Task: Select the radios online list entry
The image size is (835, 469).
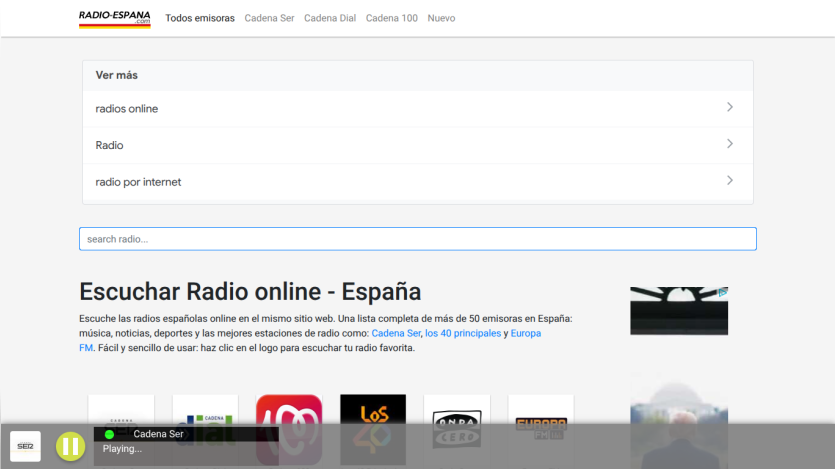Action: pos(418,109)
